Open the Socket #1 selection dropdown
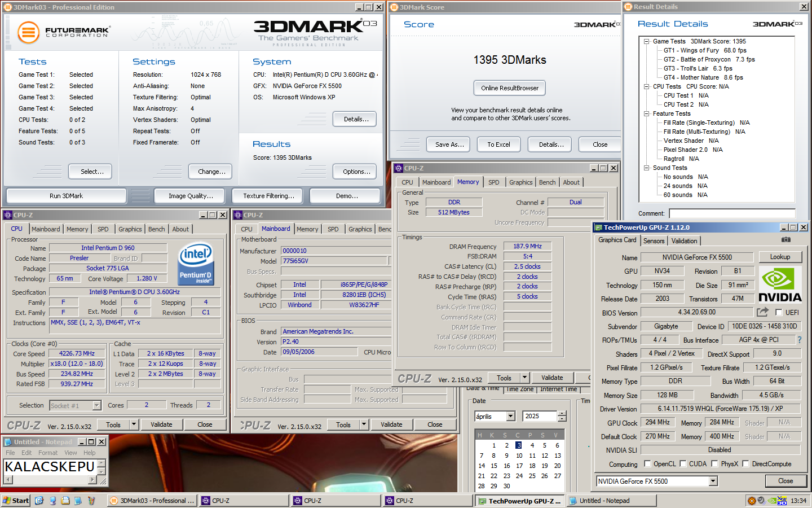Image resolution: width=812 pixels, height=508 pixels. pyautogui.click(x=96, y=405)
